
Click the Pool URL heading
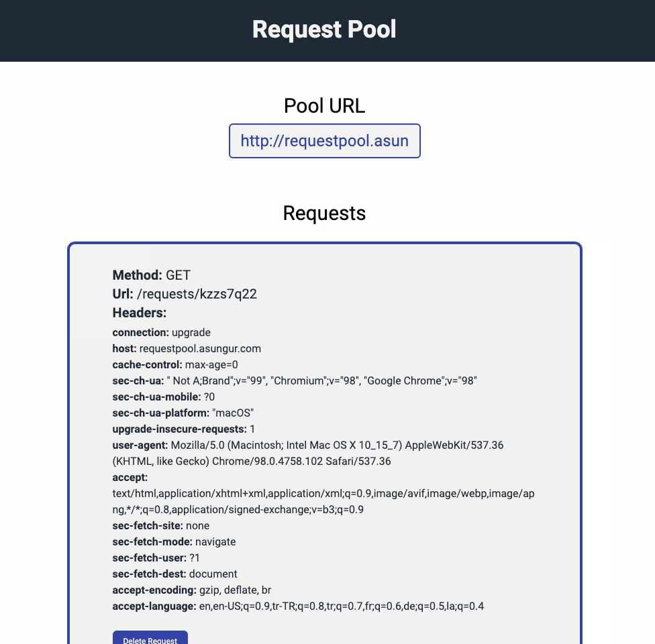(x=324, y=106)
